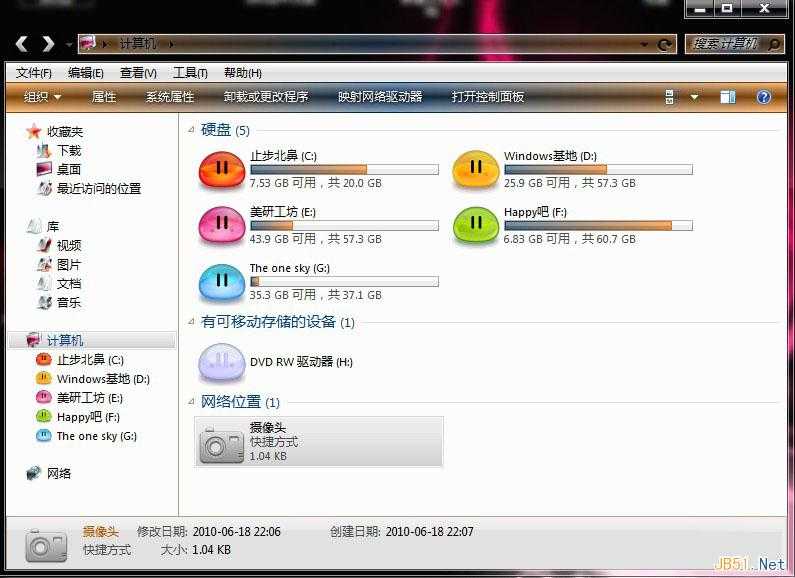Click 计算机 breadcrumb in address bar
Image resolution: width=795 pixels, height=578 pixels.
(x=137, y=44)
